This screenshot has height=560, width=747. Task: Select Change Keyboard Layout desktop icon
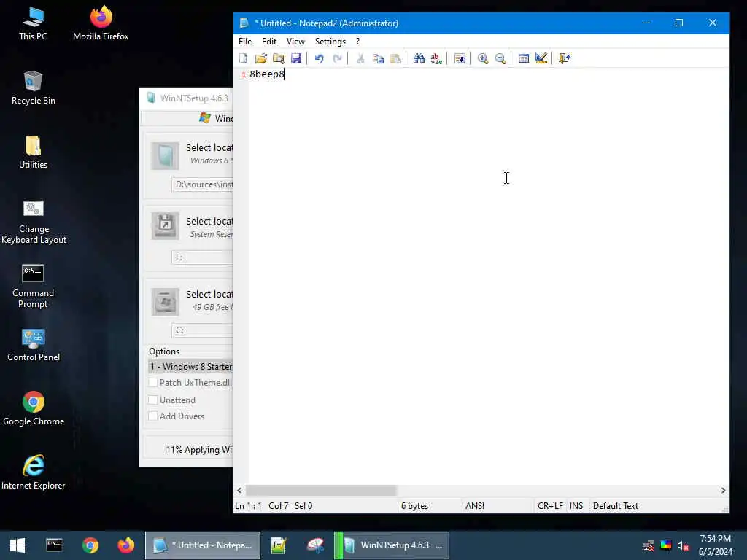coord(34,222)
